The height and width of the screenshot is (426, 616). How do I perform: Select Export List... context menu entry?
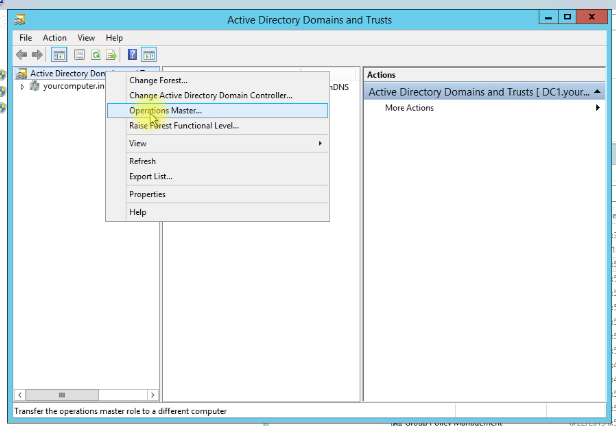[x=217, y=176]
